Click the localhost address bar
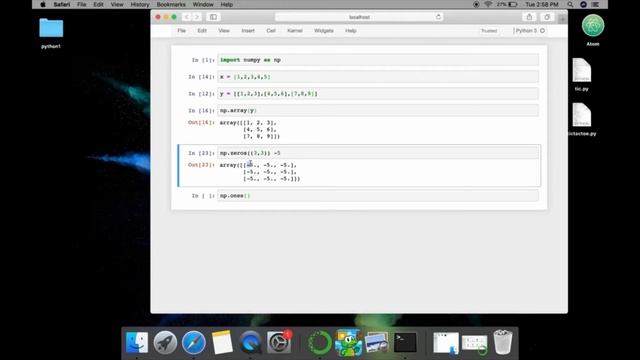 [359, 17]
